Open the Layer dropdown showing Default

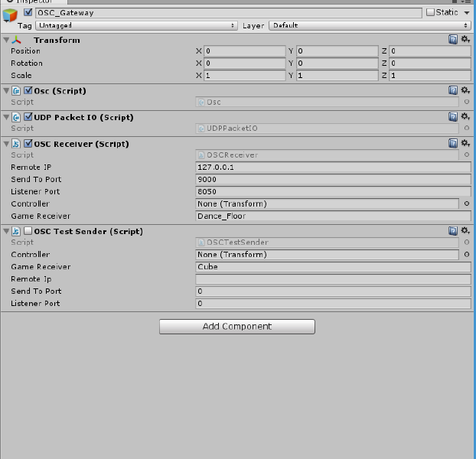pos(370,25)
